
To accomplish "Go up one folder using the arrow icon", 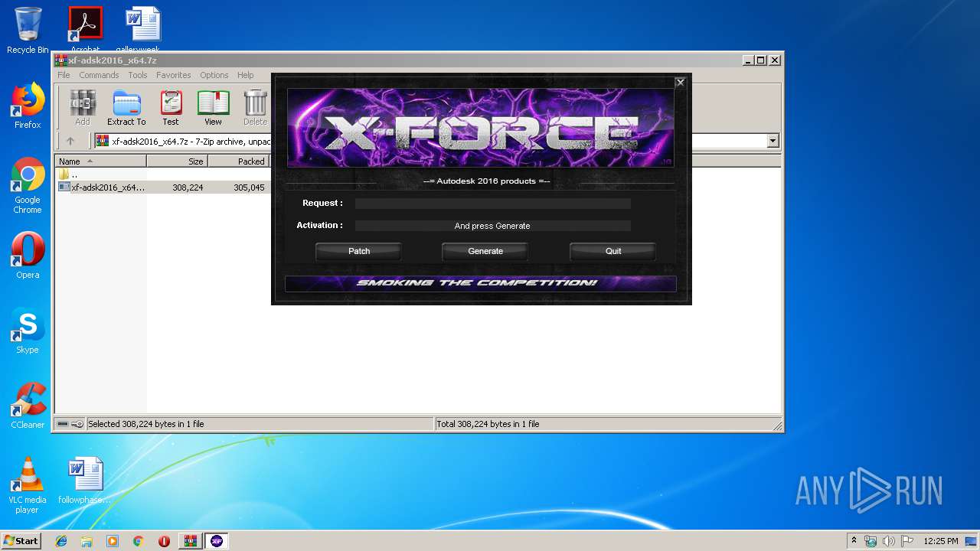I will coord(70,141).
